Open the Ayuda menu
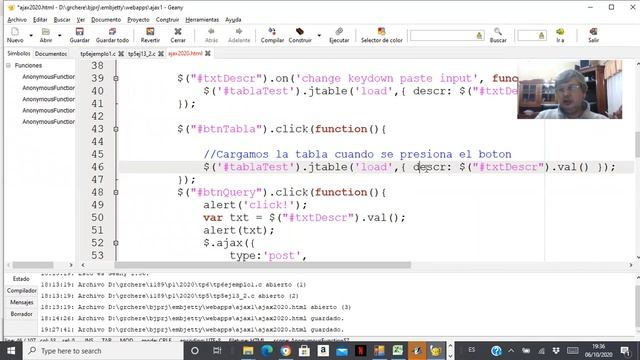The image size is (640, 360). pyautogui.click(x=233, y=20)
